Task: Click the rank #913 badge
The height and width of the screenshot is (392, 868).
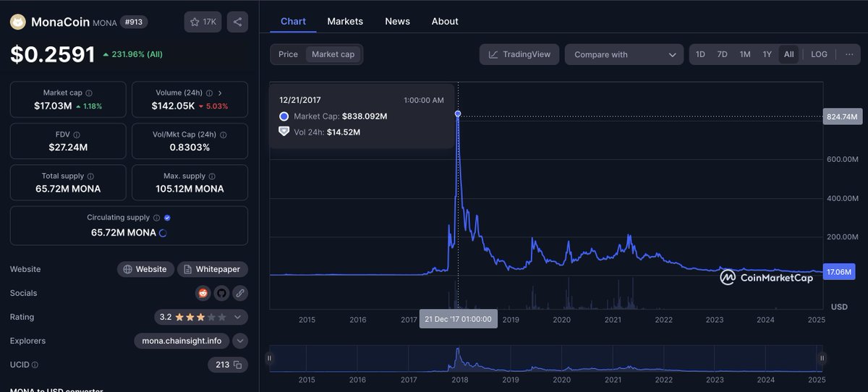Action: (x=134, y=22)
